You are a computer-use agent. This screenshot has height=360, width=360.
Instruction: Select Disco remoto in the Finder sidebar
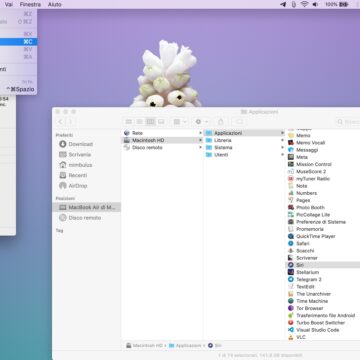click(x=85, y=217)
